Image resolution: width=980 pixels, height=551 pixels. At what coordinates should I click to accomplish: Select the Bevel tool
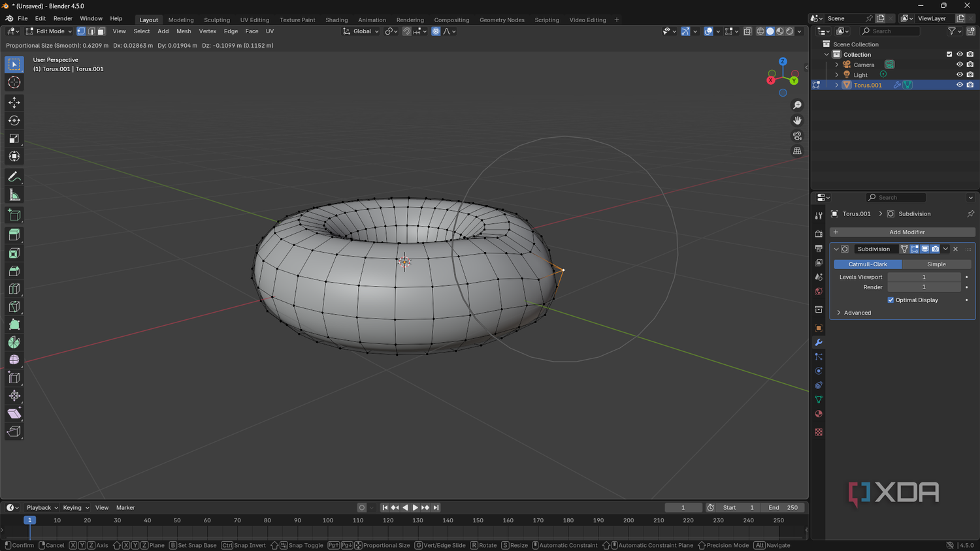pyautogui.click(x=14, y=271)
